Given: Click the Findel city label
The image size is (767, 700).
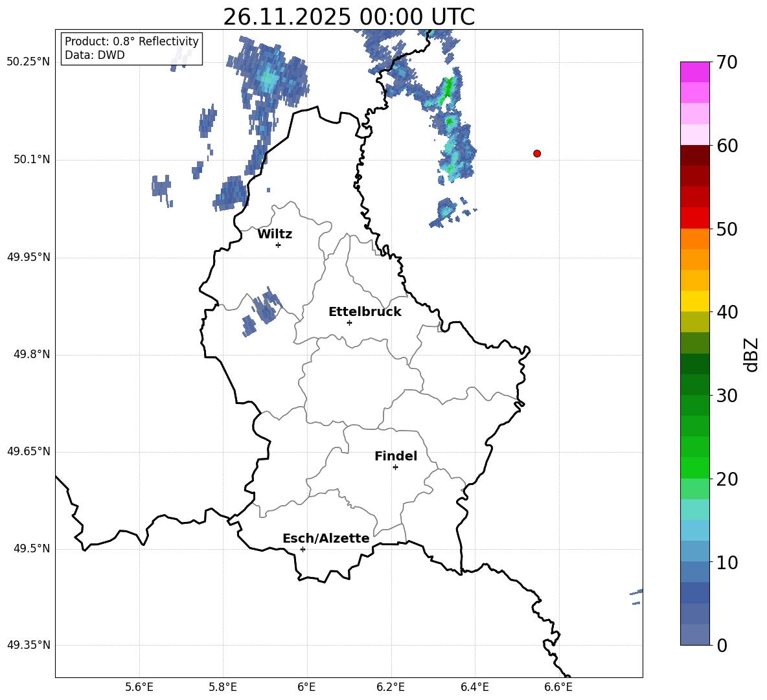Looking at the screenshot, I should pos(396,456).
